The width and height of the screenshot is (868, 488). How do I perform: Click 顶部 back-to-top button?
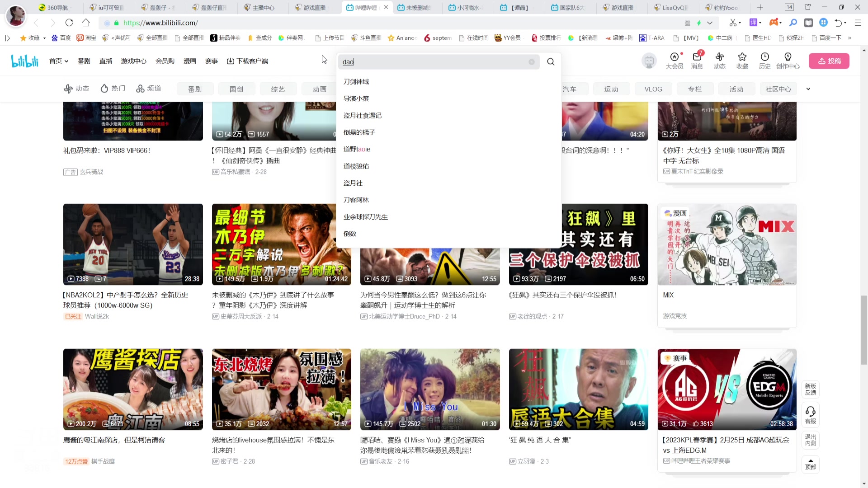point(811,464)
